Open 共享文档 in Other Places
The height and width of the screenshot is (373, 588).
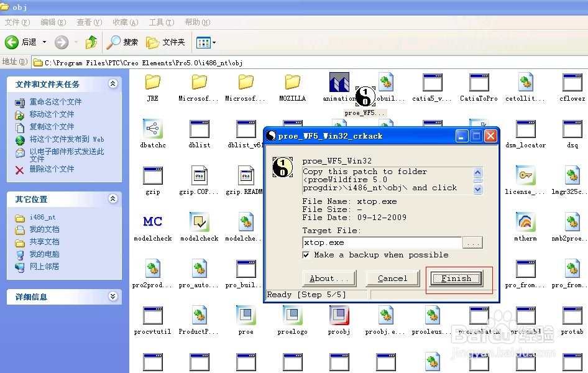click(x=44, y=242)
